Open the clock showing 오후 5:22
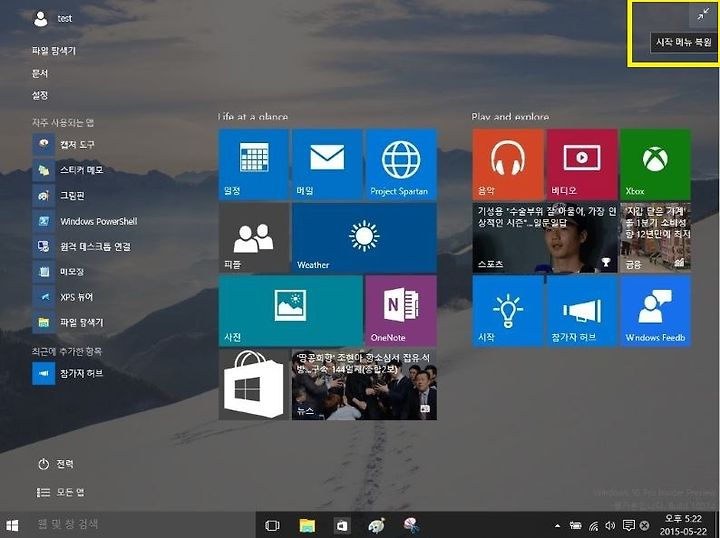Viewport: 720px width, 538px height. point(683,525)
